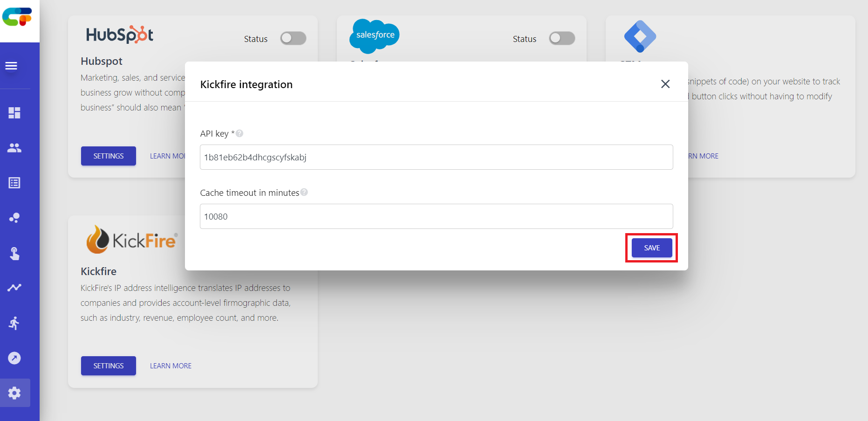Close the Kickfire integration dialog
868x421 pixels.
click(x=665, y=84)
